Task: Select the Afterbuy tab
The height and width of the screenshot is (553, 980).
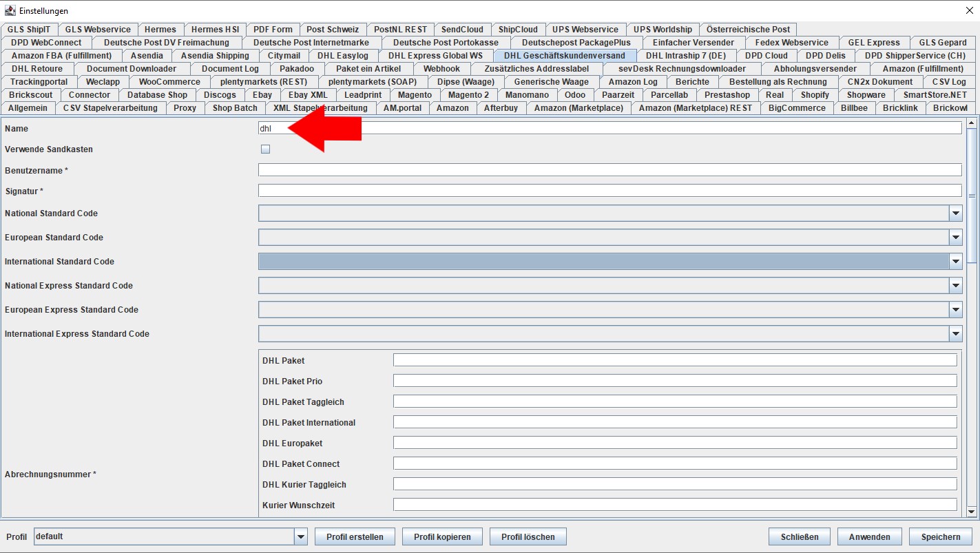Action: click(501, 108)
